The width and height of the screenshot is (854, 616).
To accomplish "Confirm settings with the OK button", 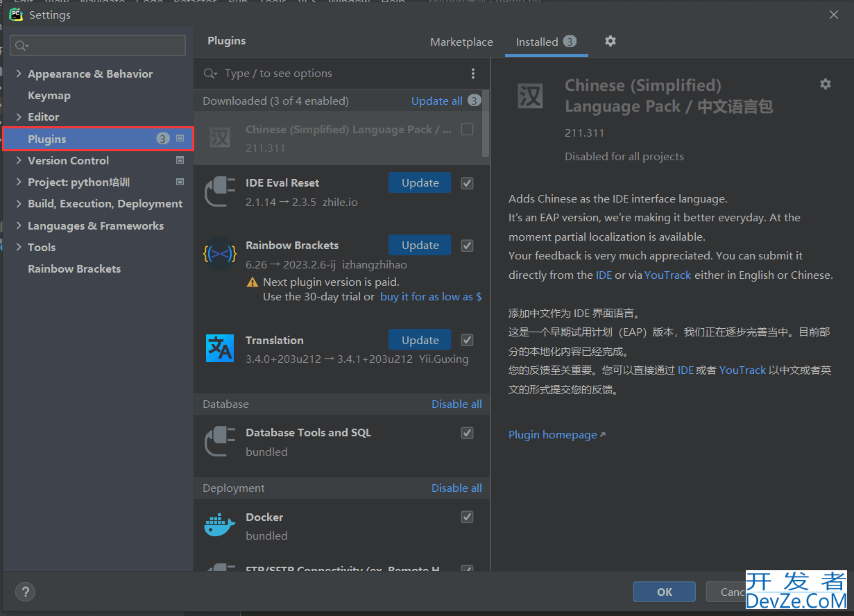I will tap(665, 592).
